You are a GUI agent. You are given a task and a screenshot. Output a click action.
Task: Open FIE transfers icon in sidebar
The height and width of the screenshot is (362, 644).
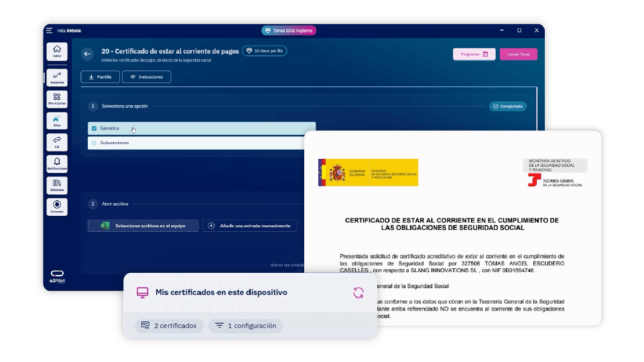[57, 142]
